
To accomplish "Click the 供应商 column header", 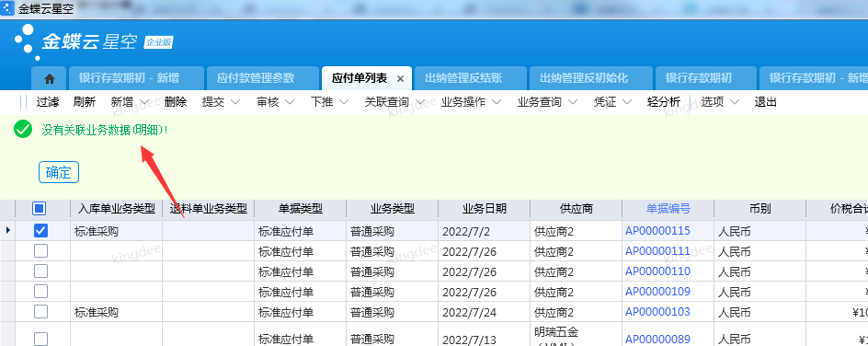I will pos(576,209).
